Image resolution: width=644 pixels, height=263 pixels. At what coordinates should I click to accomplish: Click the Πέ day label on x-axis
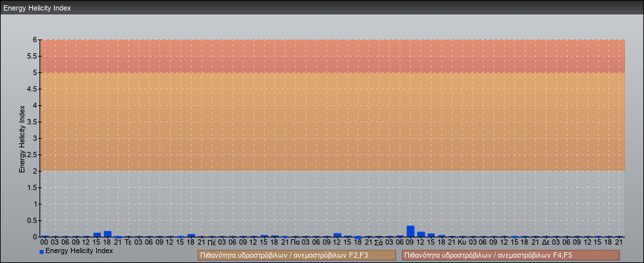pos(212,243)
